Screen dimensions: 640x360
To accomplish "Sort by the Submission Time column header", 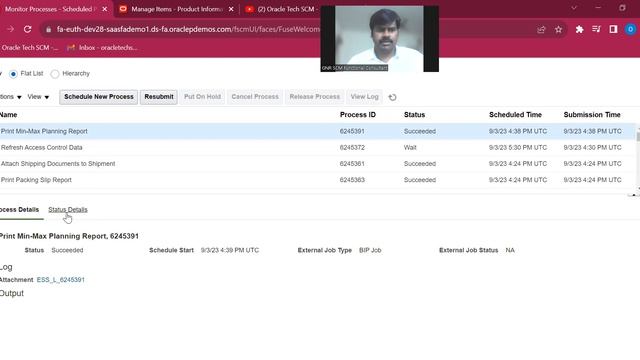I will point(592,115).
